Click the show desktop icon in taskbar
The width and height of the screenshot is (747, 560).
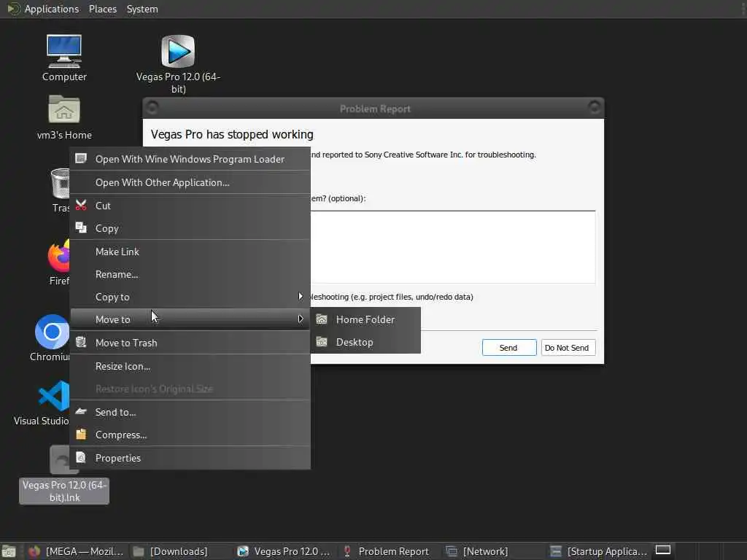pos(9,552)
